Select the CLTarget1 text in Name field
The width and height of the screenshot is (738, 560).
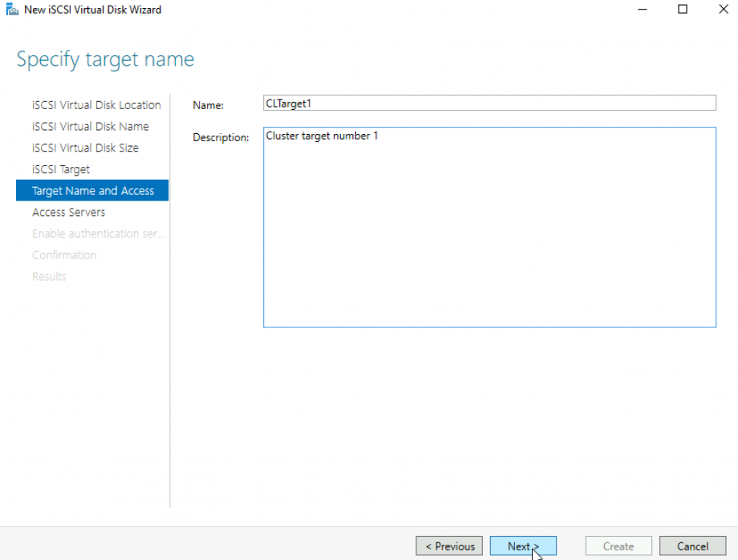289,103
